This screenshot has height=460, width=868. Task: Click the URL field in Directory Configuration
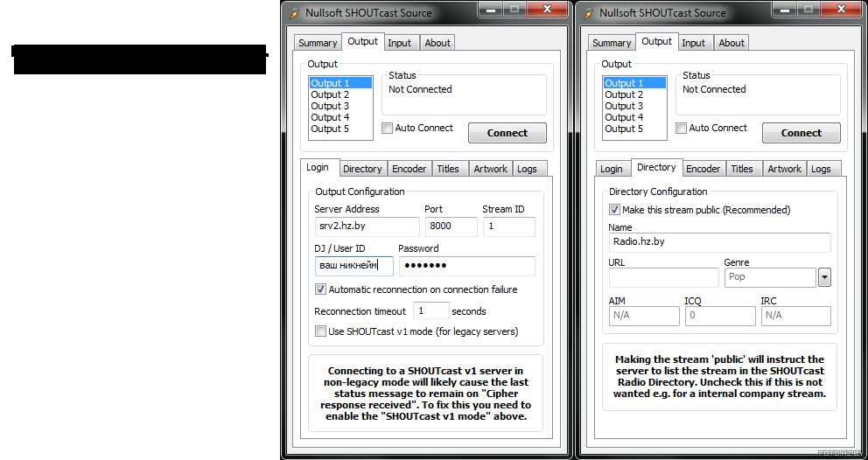(664, 277)
